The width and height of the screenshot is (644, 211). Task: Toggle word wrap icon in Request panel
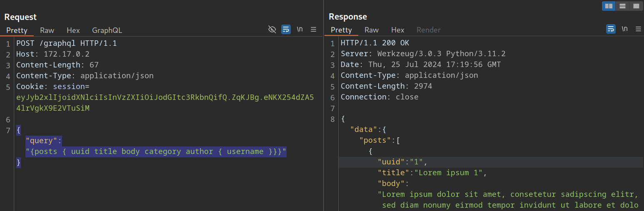(286, 29)
